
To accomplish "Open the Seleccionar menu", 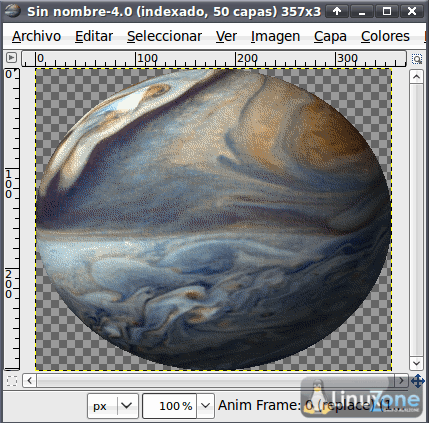I will [x=164, y=36].
